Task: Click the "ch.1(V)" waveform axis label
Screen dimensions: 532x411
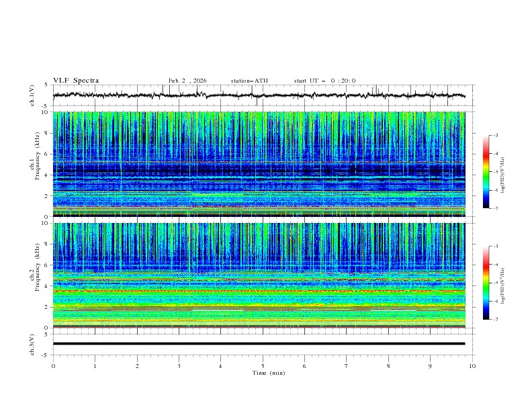Action: pos(32,95)
